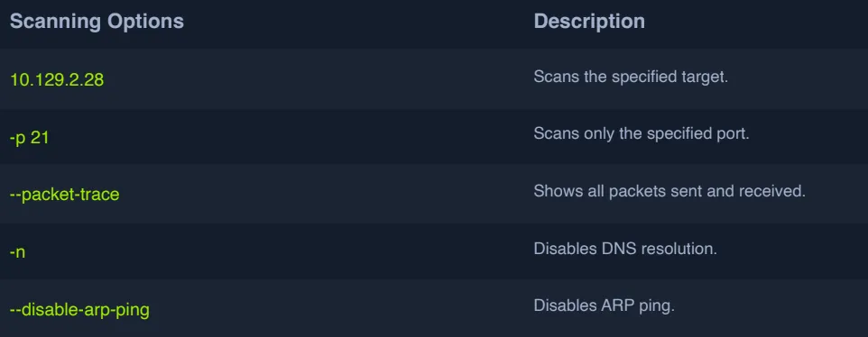Click the "Scans the specified target." description
The width and height of the screenshot is (868, 337).
click(631, 77)
